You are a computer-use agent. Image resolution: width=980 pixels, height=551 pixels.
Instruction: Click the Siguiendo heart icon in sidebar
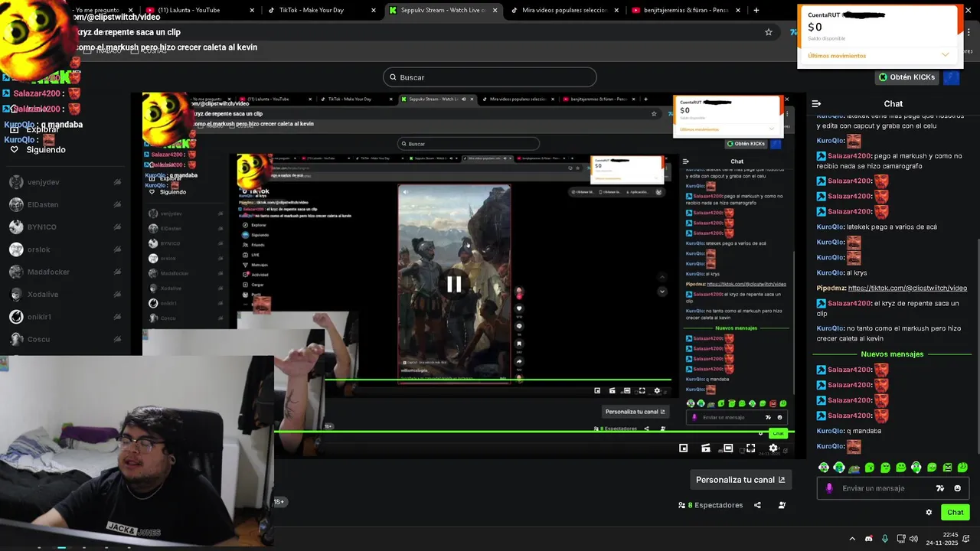(14, 150)
